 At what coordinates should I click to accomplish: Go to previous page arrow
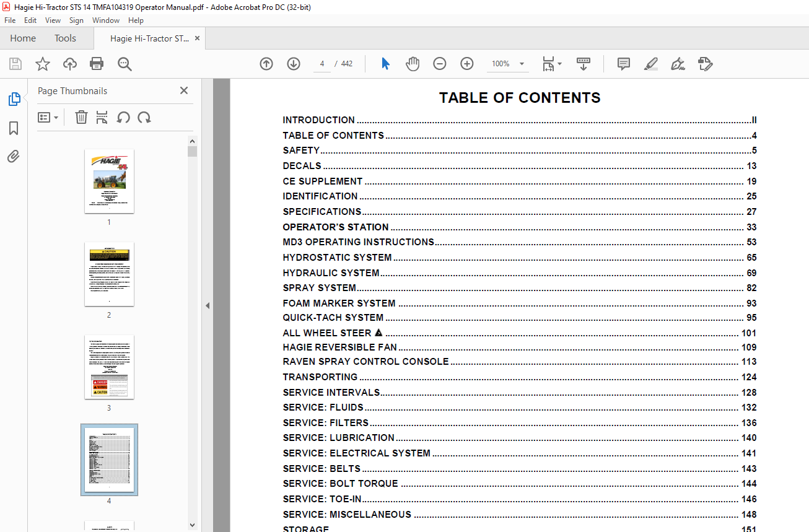pos(266,64)
